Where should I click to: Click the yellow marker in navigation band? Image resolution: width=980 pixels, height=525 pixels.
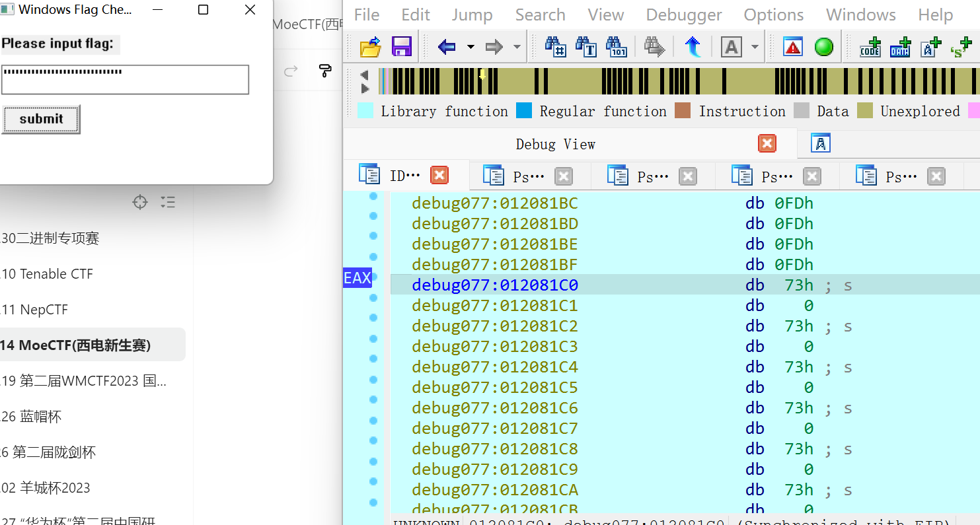[482, 75]
